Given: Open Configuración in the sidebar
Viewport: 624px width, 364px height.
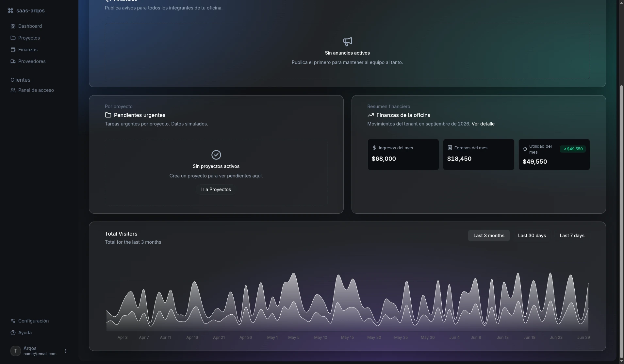Looking at the screenshot, I should pos(39,321).
